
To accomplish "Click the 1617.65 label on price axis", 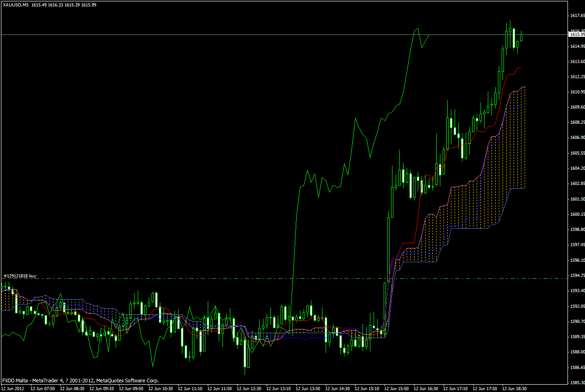I will (576, 16).
